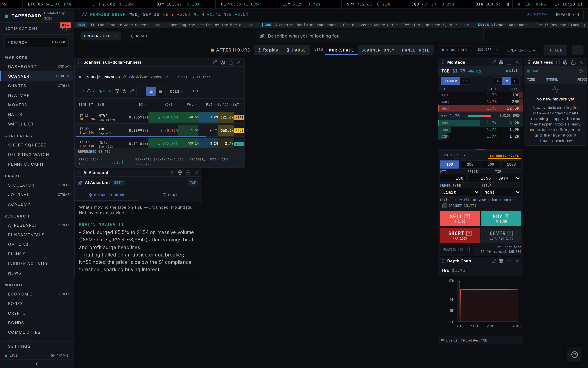The width and height of the screenshot is (588, 368).
Task: Click the scanner link icon
Action: click(x=82, y=91)
